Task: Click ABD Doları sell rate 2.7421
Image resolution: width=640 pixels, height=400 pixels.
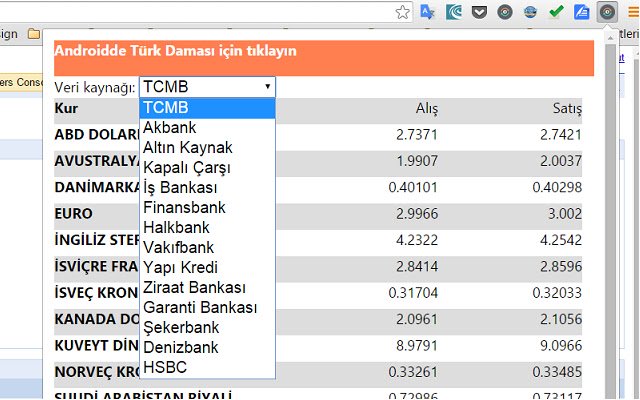Action: (561, 135)
